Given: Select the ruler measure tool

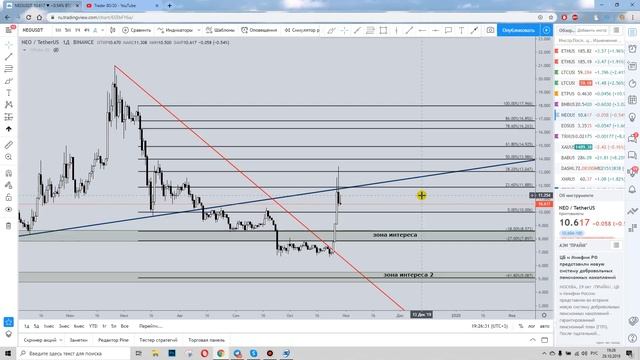Looking at the screenshot, I should tap(9, 145).
